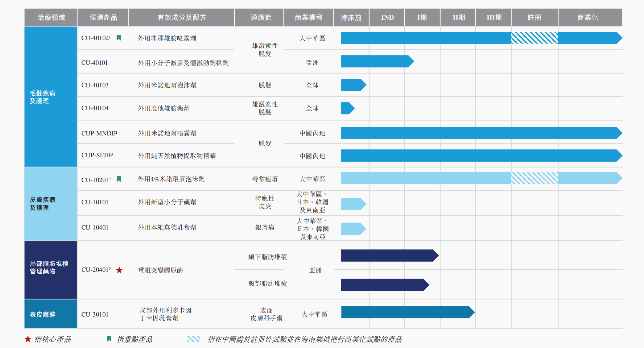Click the red star icon in the legend
This screenshot has height=348, width=644.
[x=28, y=339]
